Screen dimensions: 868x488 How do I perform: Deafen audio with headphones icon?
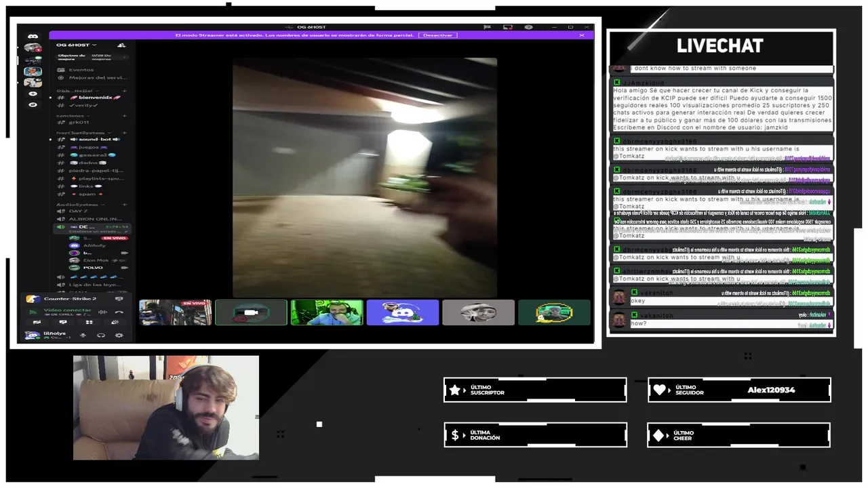(x=101, y=335)
